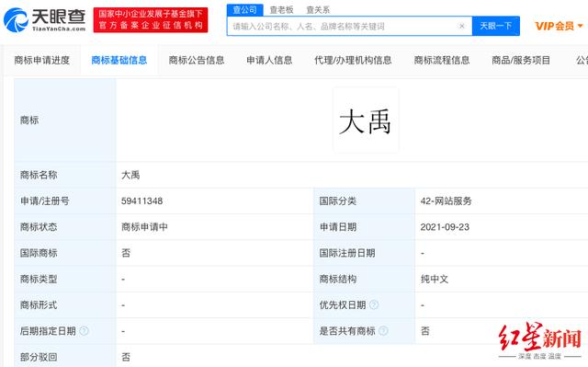Click the 商标类型 label cell
The image size is (588, 367).
point(65,279)
